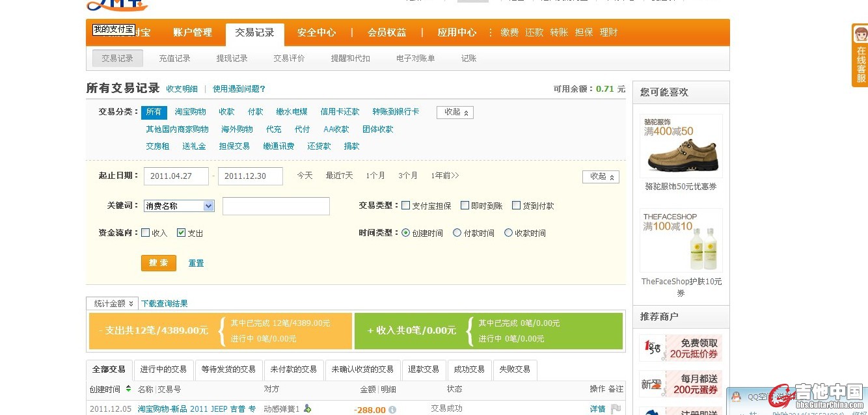The width and height of the screenshot is (868, 415).
Task: Click the start date field 2011.04.27
Action: [176, 176]
